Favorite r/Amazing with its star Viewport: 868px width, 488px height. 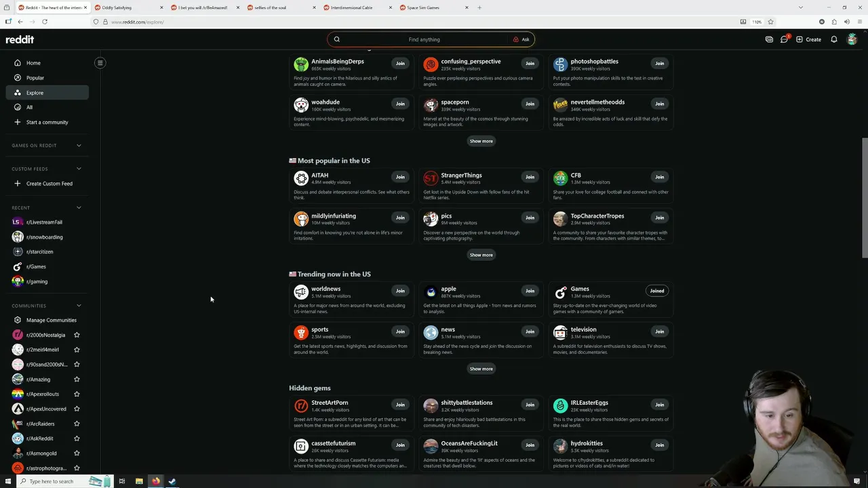[x=77, y=380]
